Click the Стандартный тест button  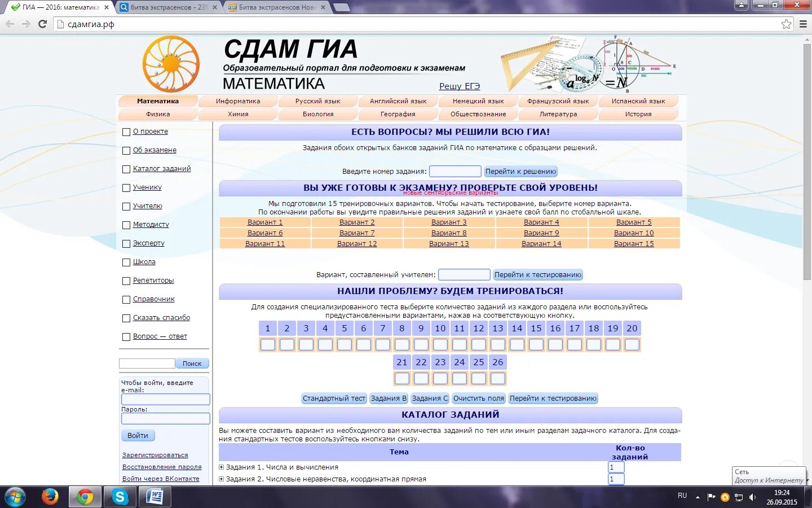tap(334, 398)
